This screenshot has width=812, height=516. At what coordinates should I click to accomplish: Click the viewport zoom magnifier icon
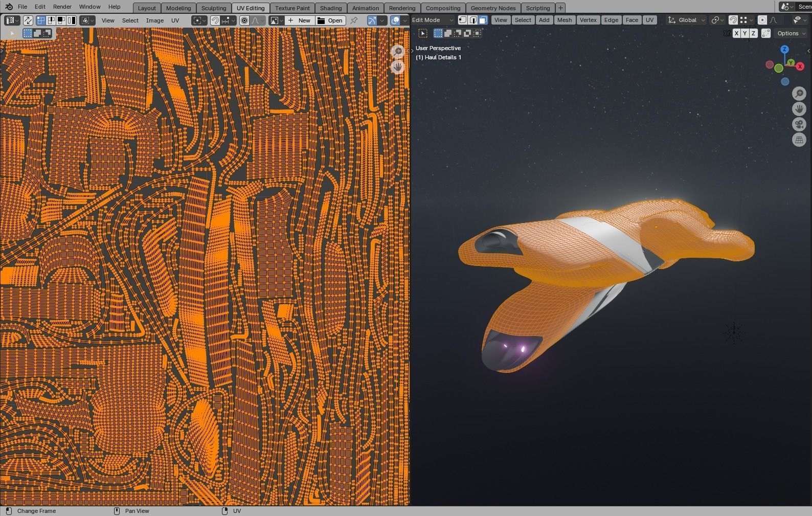pos(799,93)
